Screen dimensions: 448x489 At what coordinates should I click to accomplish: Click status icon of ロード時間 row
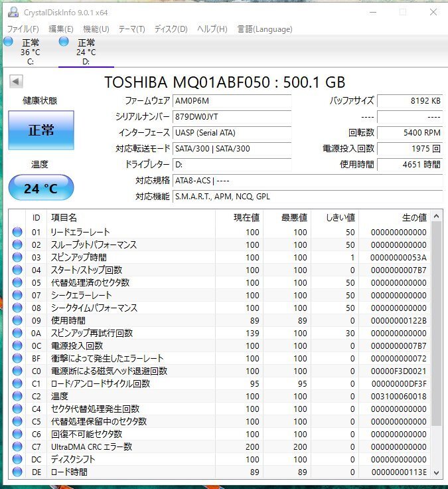click(x=17, y=472)
